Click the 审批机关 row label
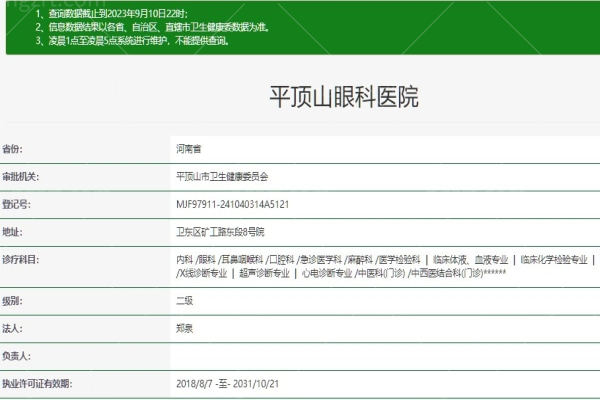This screenshot has height=400, width=600. coord(20,176)
